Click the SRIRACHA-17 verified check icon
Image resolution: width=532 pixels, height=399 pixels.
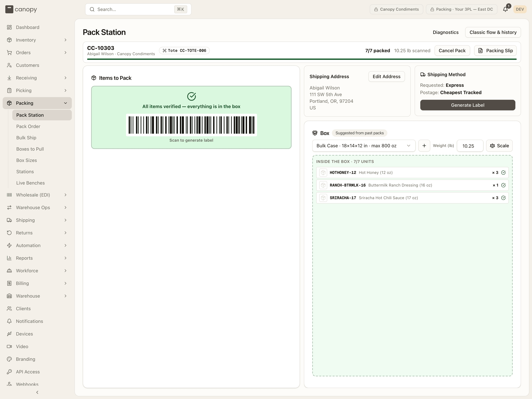click(503, 198)
